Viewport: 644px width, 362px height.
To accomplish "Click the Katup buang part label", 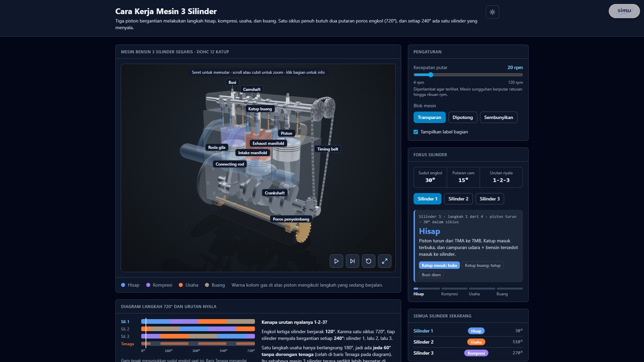I will tap(260, 109).
